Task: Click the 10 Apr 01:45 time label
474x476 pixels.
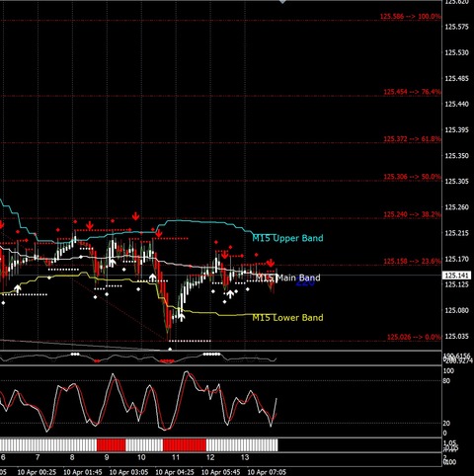Action: click(x=83, y=472)
